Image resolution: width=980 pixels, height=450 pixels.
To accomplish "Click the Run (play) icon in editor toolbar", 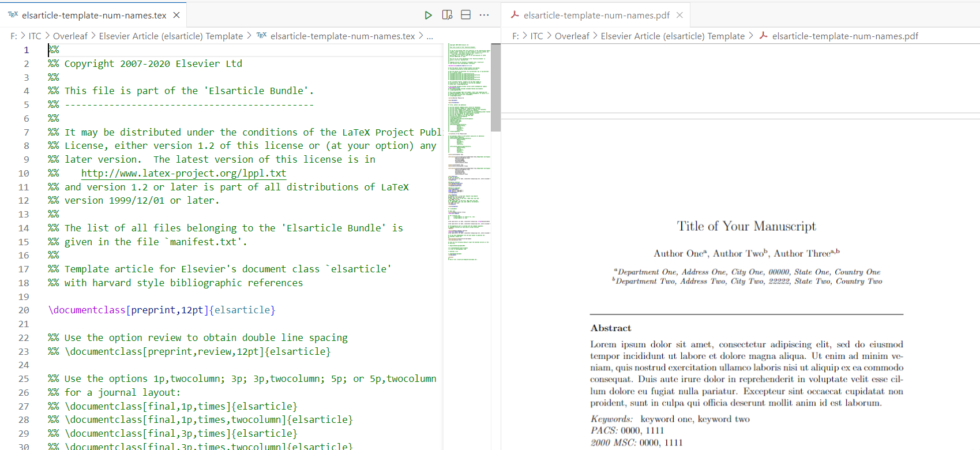I will [x=428, y=15].
